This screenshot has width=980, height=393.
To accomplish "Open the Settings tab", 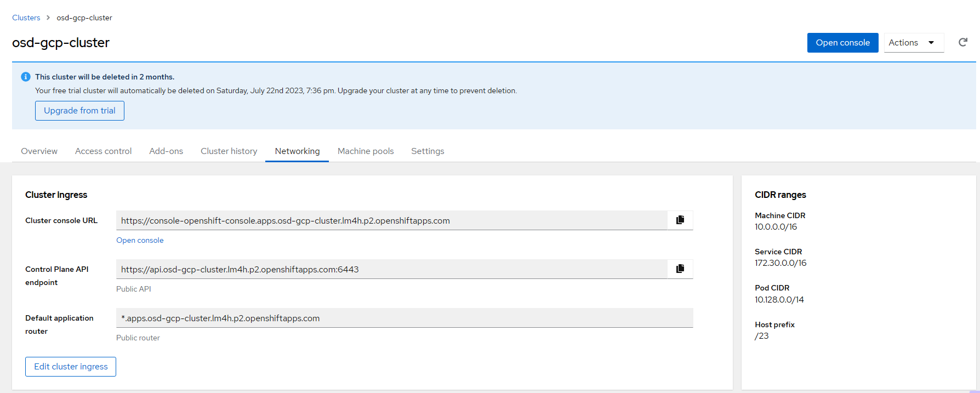I will coord(428,151).
